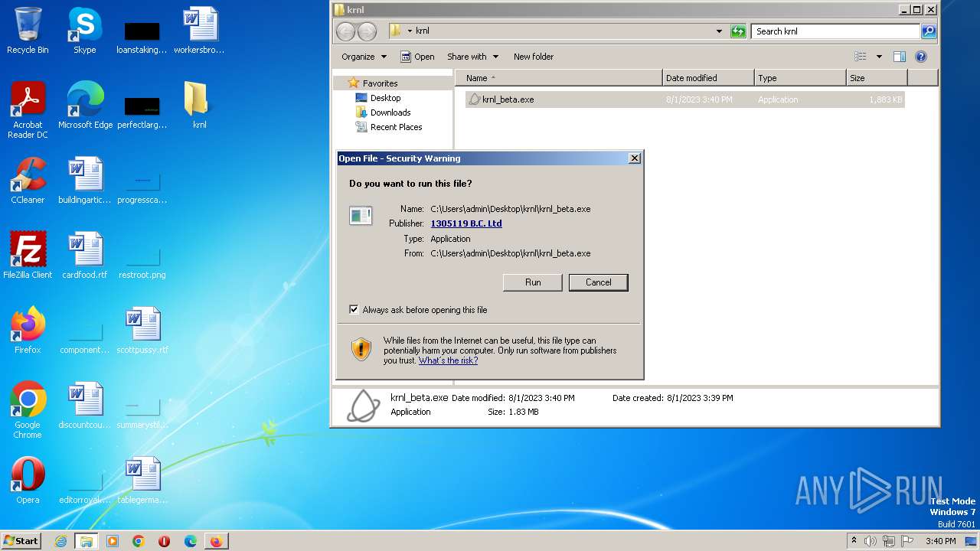Expand the Organize dropdown menu
This screenshot has width=980, height=551.
click(x=364, y=57)
